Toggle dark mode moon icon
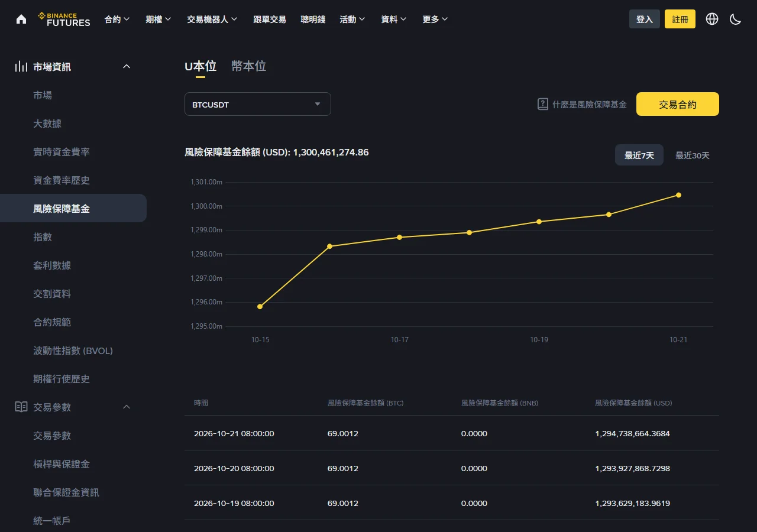Viewport: 757px width, 532px height. [x=735, y=19]
